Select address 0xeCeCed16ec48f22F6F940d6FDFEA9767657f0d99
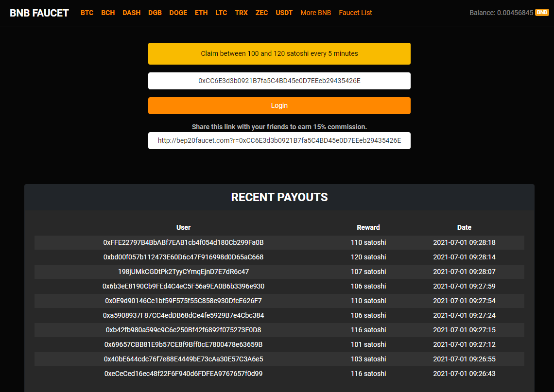Screen dimensions: 554x392 click(x=183, y=374)
